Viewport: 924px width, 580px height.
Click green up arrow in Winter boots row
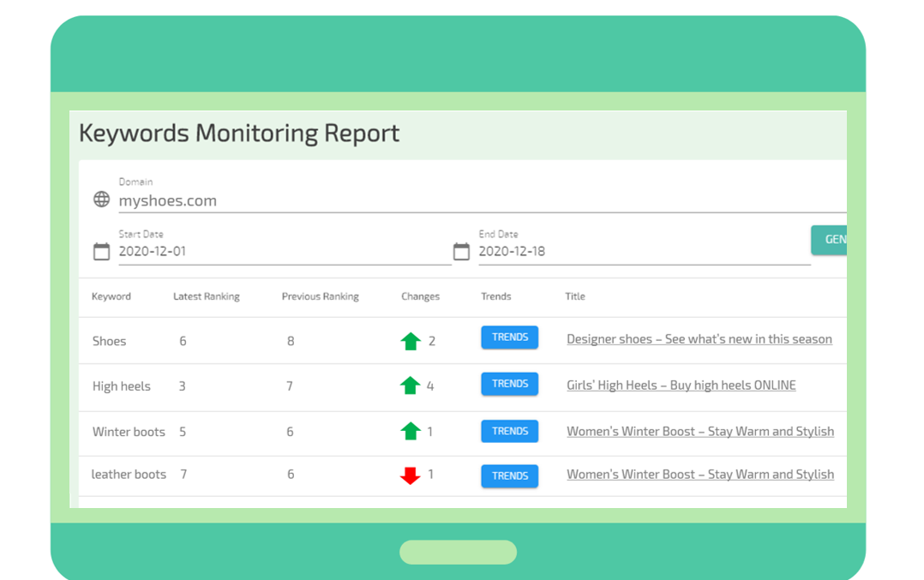tap(410, 432)
